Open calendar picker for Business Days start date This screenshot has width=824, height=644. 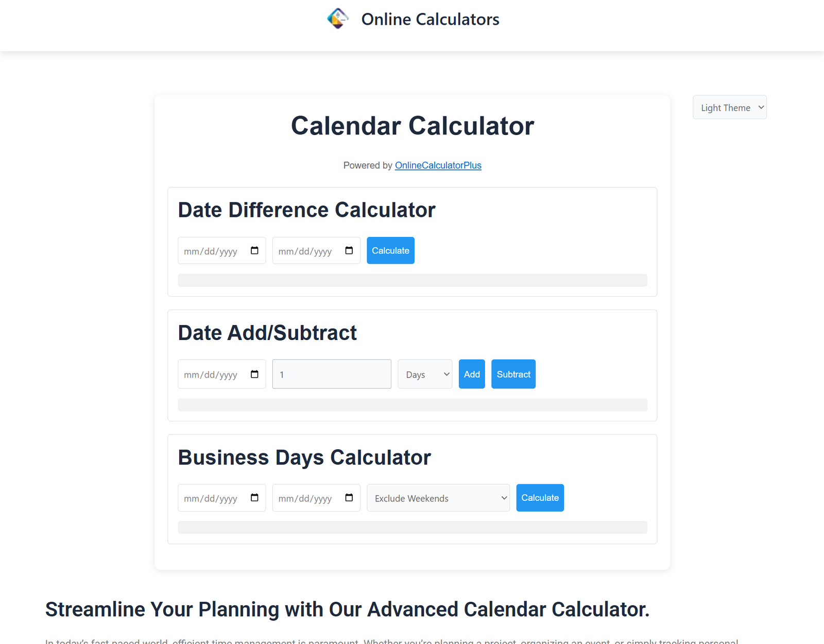tap(254, 498)
